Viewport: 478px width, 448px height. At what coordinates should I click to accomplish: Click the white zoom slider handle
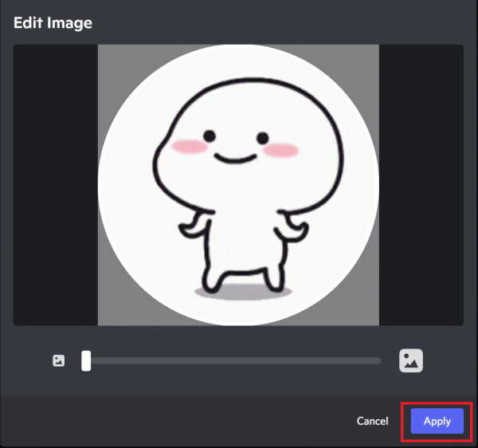pyautogui.click(x=86, y=361)
